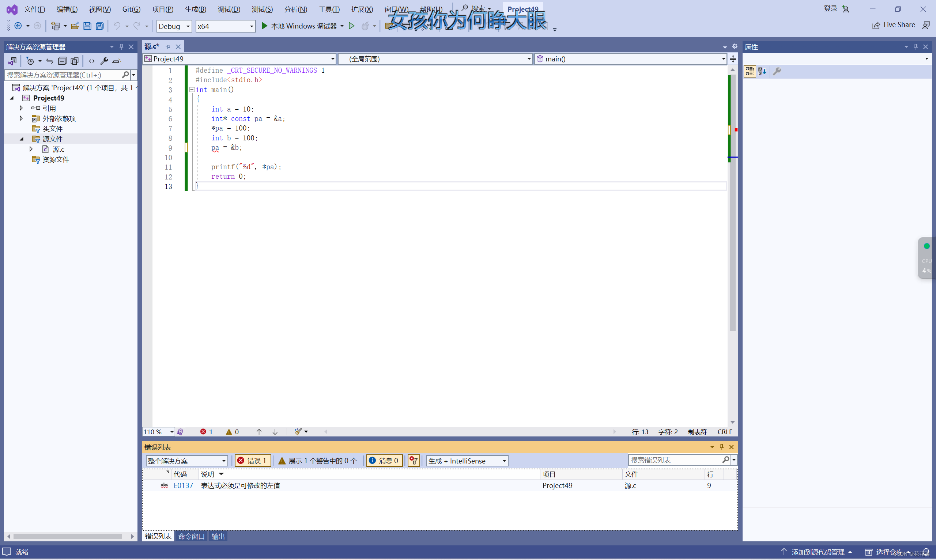Open the x64 platform dropdown
Viewport: 936px width, 560px height.
[225, 26]
